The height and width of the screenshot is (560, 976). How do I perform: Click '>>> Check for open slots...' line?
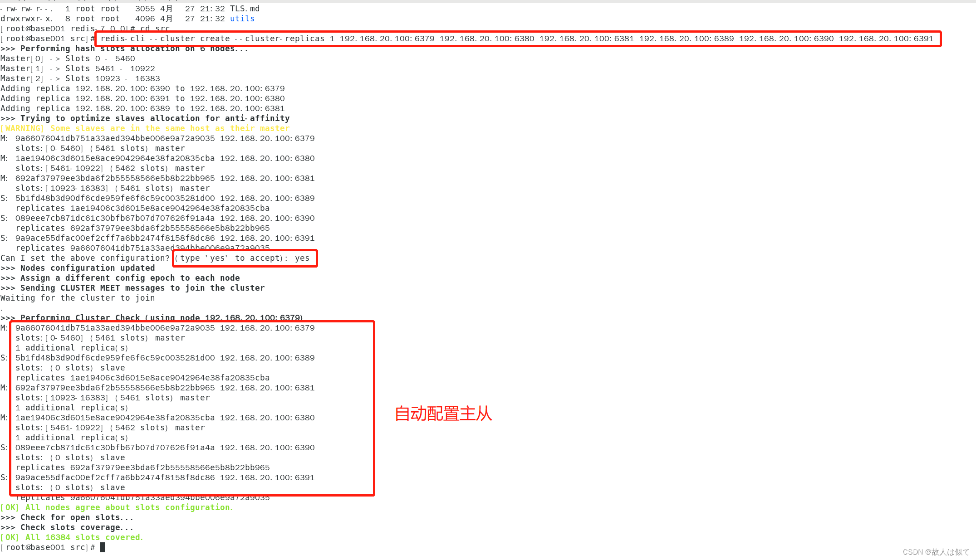tap(67, 517)
